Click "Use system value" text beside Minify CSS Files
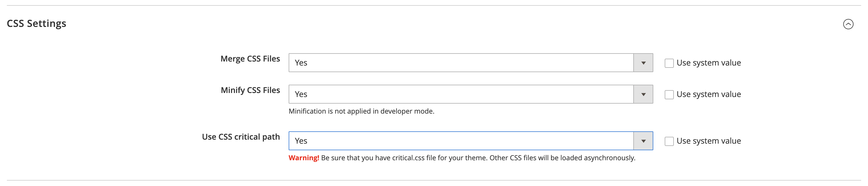 click(708, 94)
